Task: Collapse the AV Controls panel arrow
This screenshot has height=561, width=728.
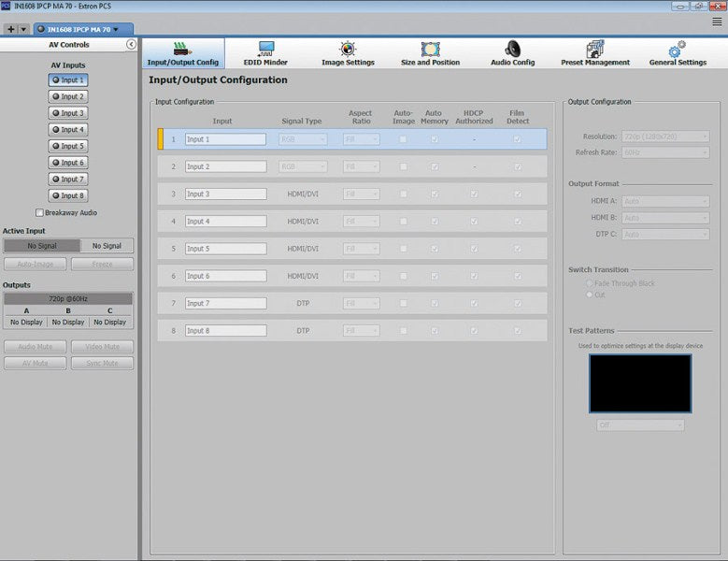Action: (132, 44)
